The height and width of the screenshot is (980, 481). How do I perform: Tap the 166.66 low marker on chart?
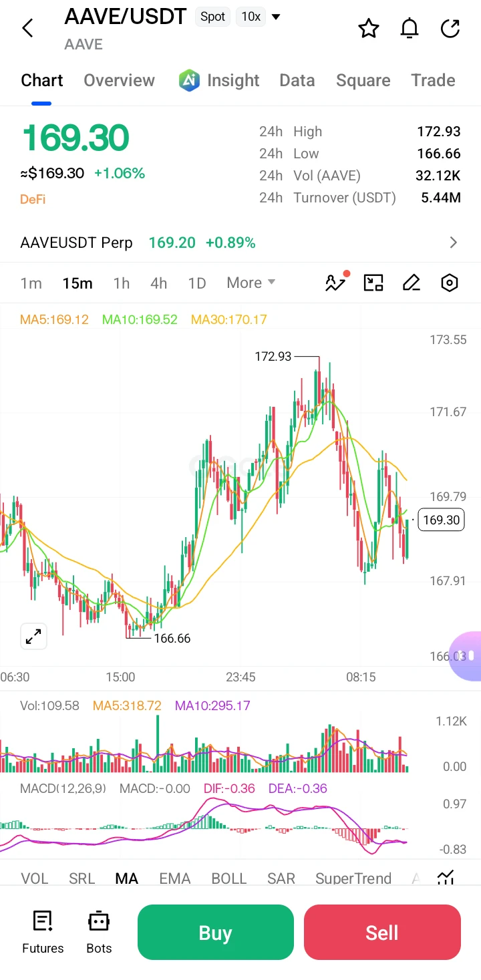pyautogui.click(x=172, y=639)
